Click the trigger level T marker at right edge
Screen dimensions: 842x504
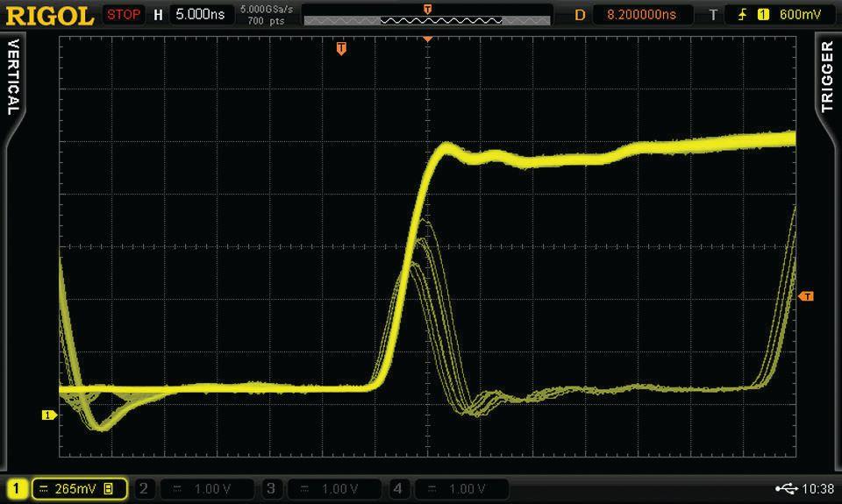[806, 296]
